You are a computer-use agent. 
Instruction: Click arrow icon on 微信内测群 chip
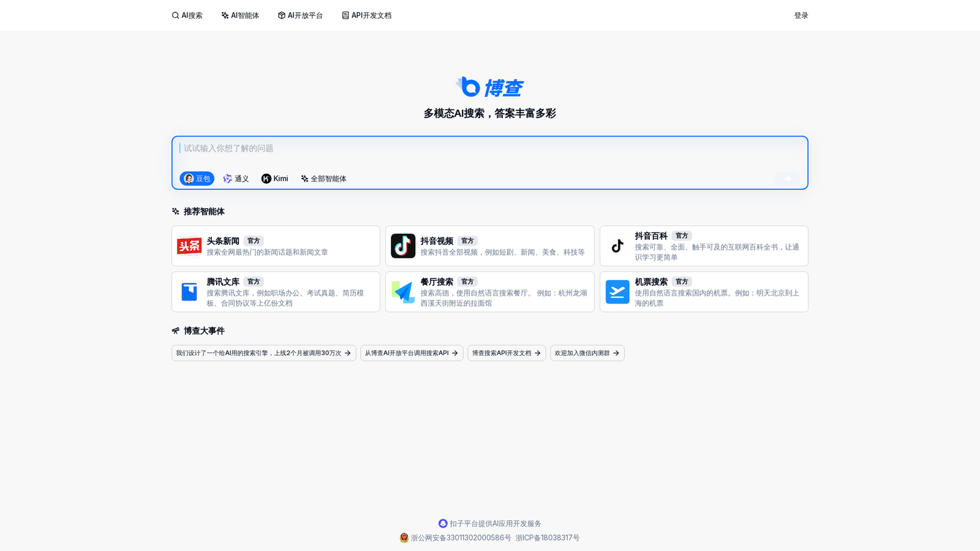click(616, 353)
